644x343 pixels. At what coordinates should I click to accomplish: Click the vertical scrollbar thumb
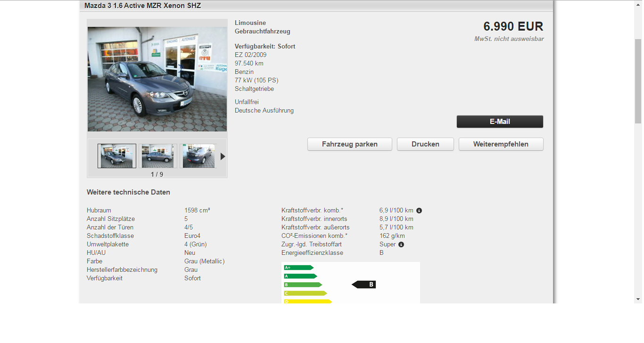(x=638, y=80)
